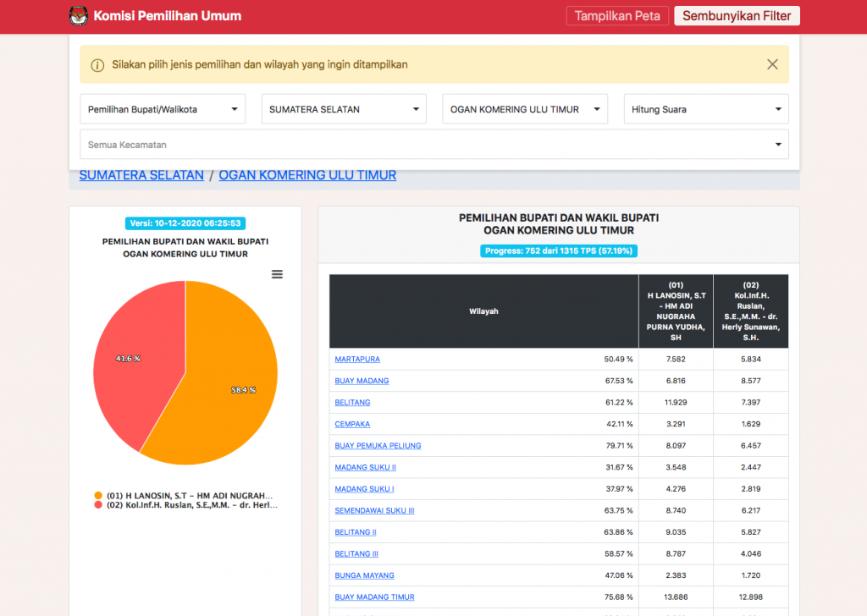This screenshot has width=867, height=616.
Task: Click the Wilayah column header
Action: (483, 311)
